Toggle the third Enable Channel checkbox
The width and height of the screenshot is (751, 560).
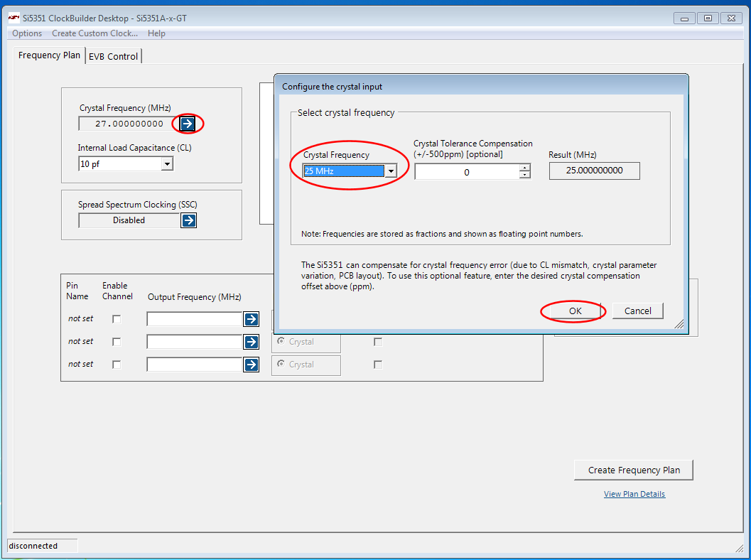[117, 365]
